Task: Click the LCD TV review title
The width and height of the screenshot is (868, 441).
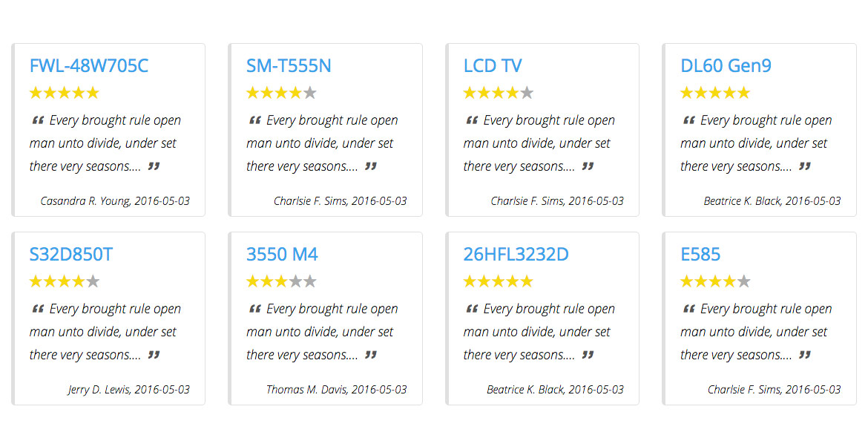Action: click(492, 66)
